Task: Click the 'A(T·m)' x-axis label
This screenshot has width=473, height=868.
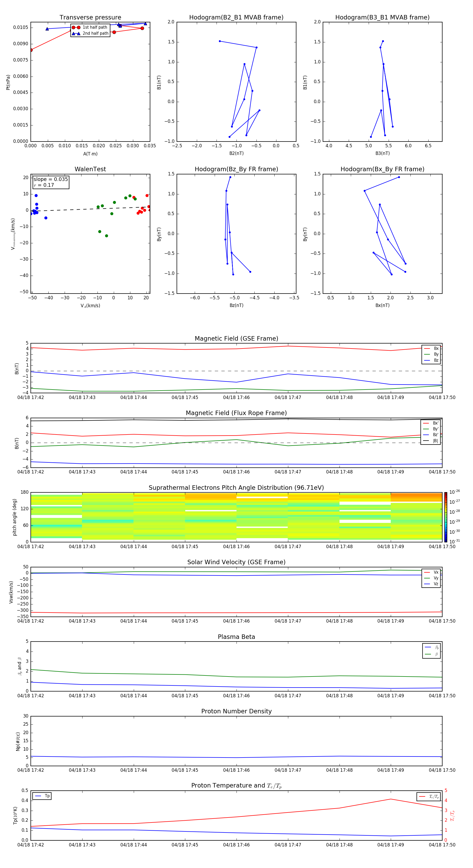Action: pyautogui.click(x=90, y=154)
